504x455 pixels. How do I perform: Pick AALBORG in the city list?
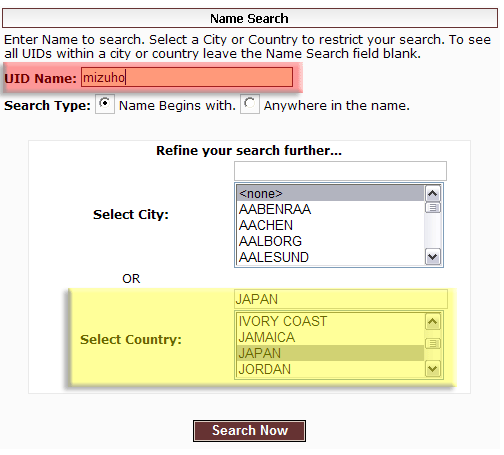[330, 241]
